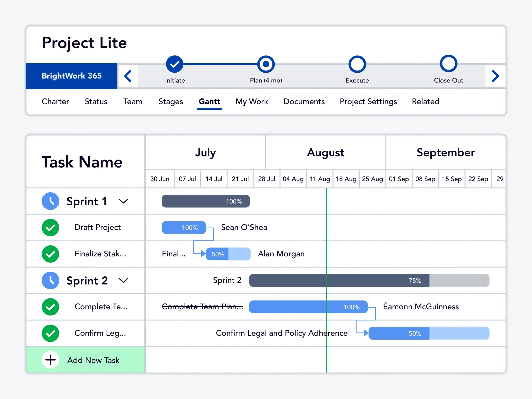Screen dimensions: 532x399
Task: Toggle the Finalize Stak... green checkmark
Action: (50, 254)
